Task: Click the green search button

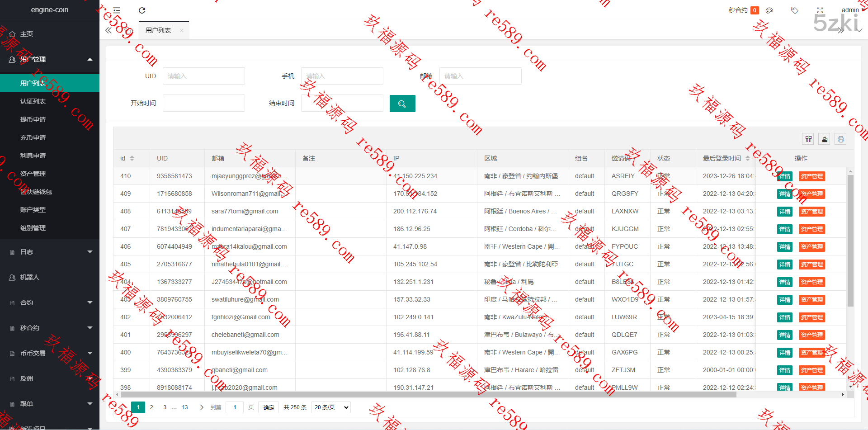Action: [402, 104]
